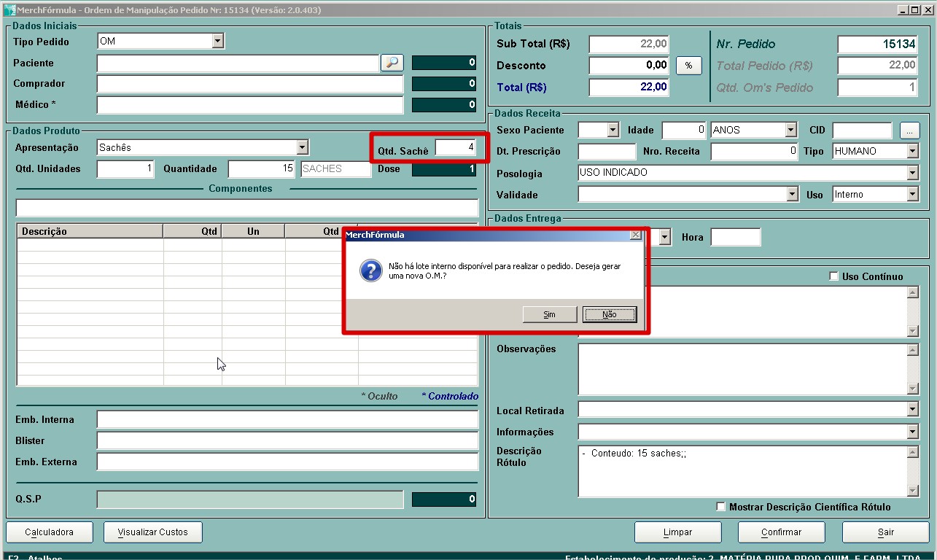
Task: Select the Uso Interno dropdown arrow
Action: [x=912, y=195]
